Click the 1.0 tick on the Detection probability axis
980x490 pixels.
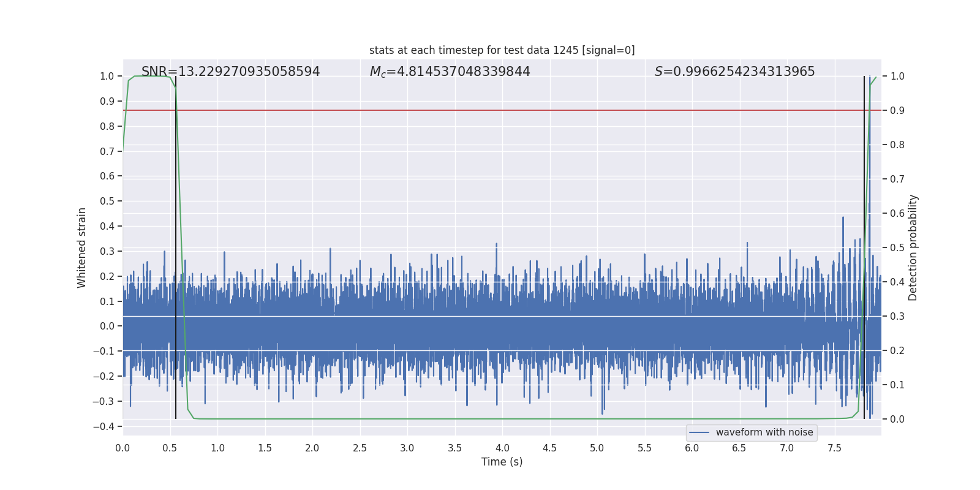pyautogui.click(x=897, y=76)
